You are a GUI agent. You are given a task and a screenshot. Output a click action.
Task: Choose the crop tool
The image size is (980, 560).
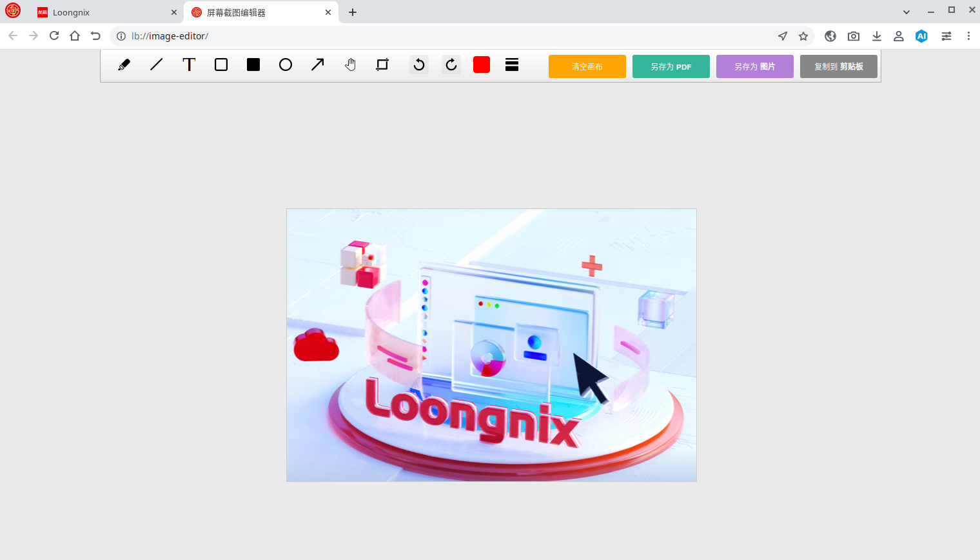pos(382,65)
